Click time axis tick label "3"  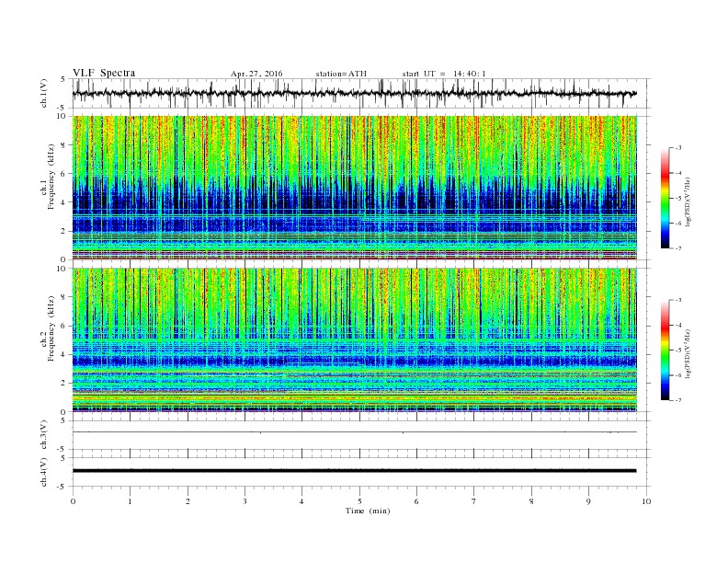point(245,501)
